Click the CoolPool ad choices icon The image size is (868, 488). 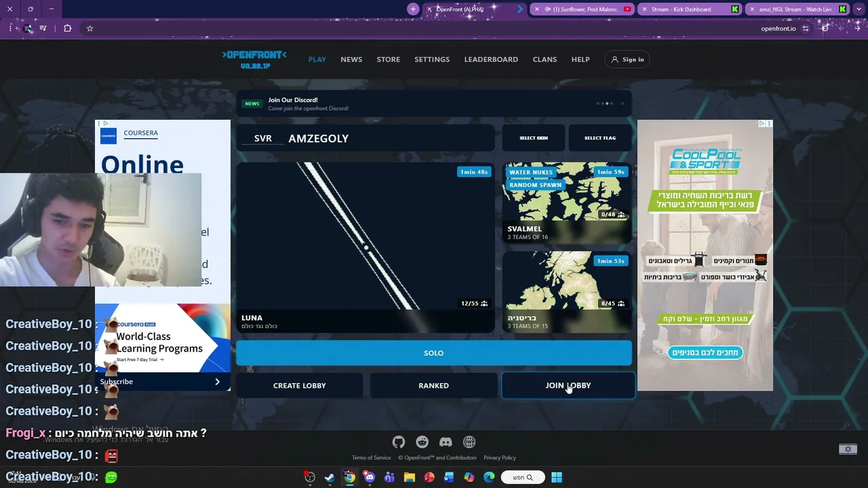pos(762,123)
